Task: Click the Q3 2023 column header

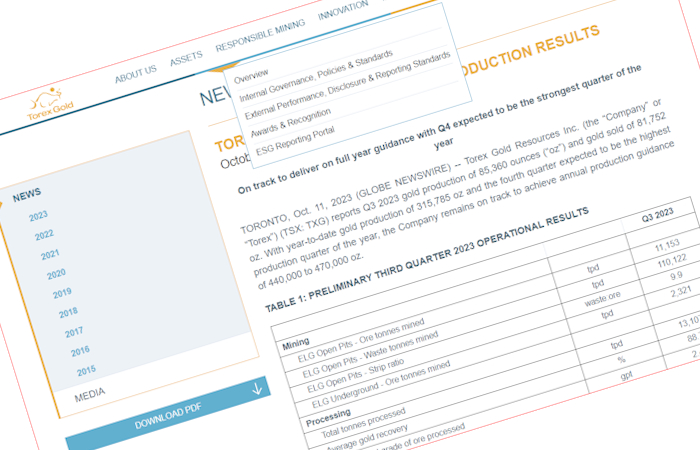Action: (x=657, y=214)
